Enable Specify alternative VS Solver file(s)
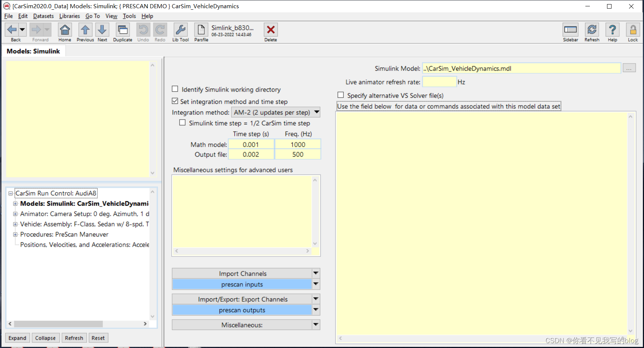Viewport: 644px width, 348px height. [340, 95]
